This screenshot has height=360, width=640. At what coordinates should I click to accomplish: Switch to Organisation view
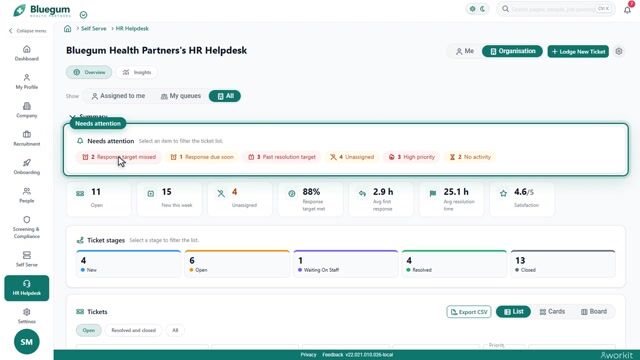(x=512, y=51)
